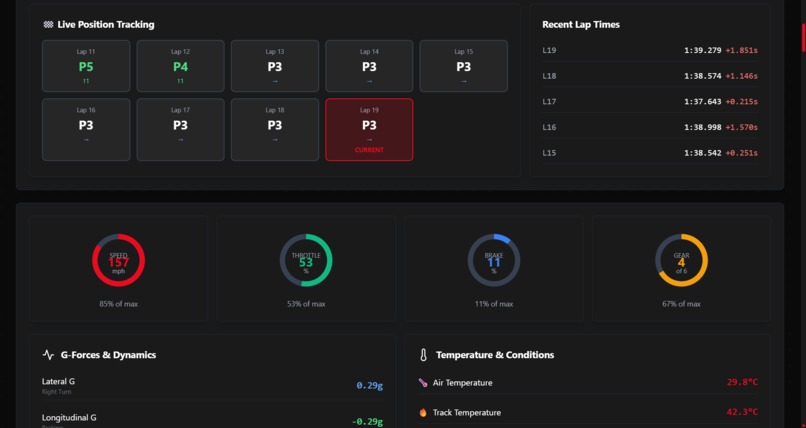Click the +1.851s delta value

click(x=742, y=50)
